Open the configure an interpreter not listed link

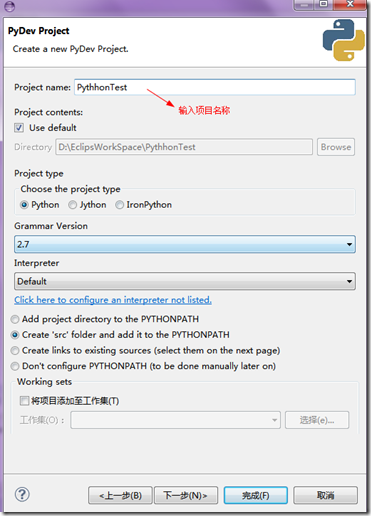(113, 300)
